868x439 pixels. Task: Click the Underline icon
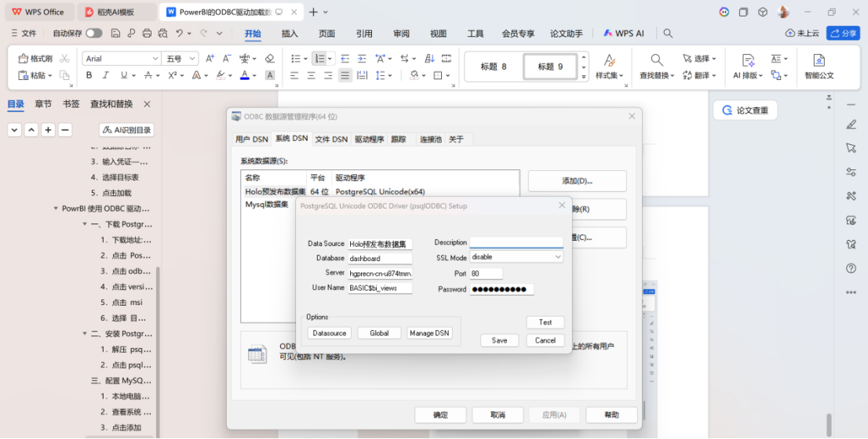click(x=123, y=75)
